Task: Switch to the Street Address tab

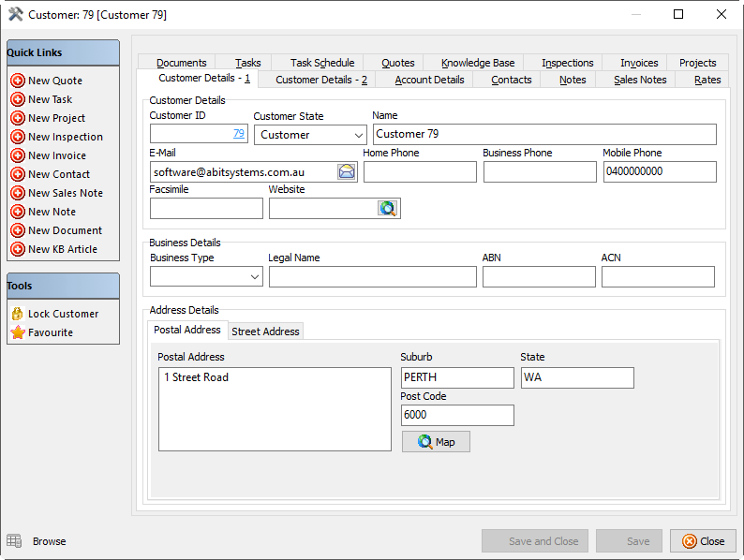Action: pos(265,332)
